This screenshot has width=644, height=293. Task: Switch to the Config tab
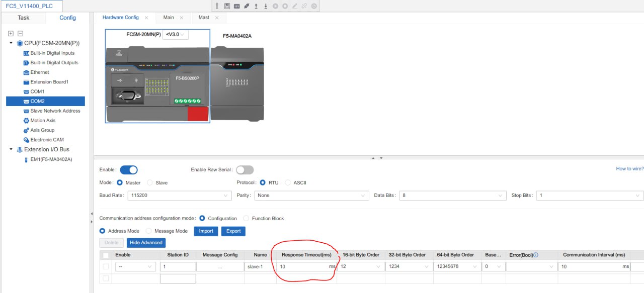click(x=67, y=18)
